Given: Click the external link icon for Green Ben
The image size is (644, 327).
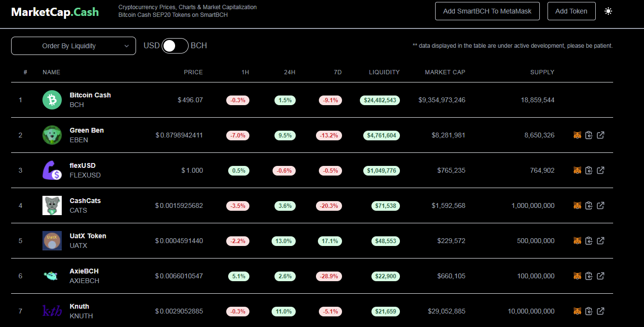Looking at the screenshot, I should click(601, 135).
